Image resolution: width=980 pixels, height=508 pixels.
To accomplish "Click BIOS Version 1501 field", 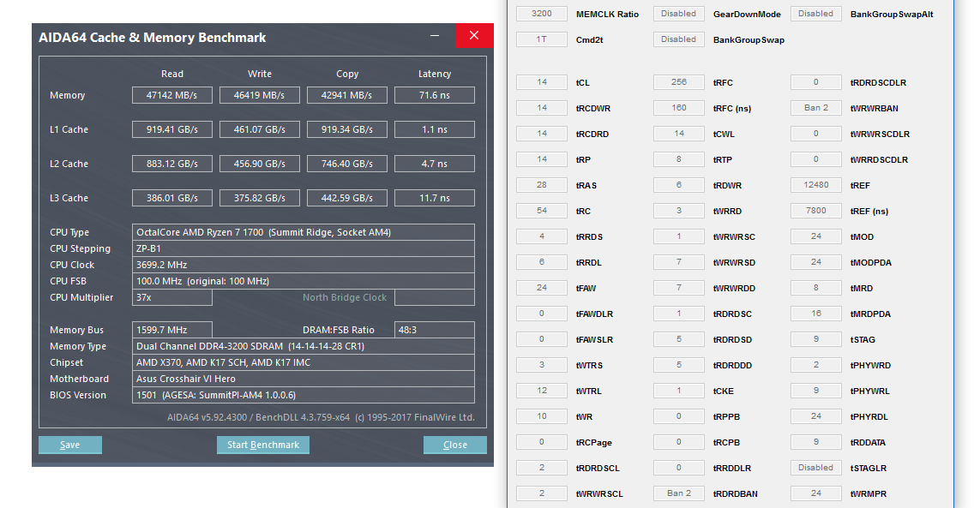I will point(304,395).
